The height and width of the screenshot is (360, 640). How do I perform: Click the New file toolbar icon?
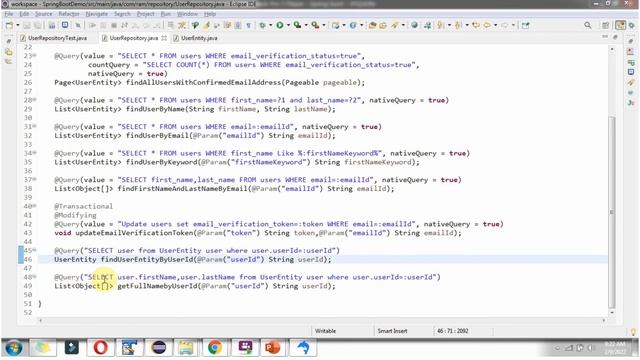point(9,25)
